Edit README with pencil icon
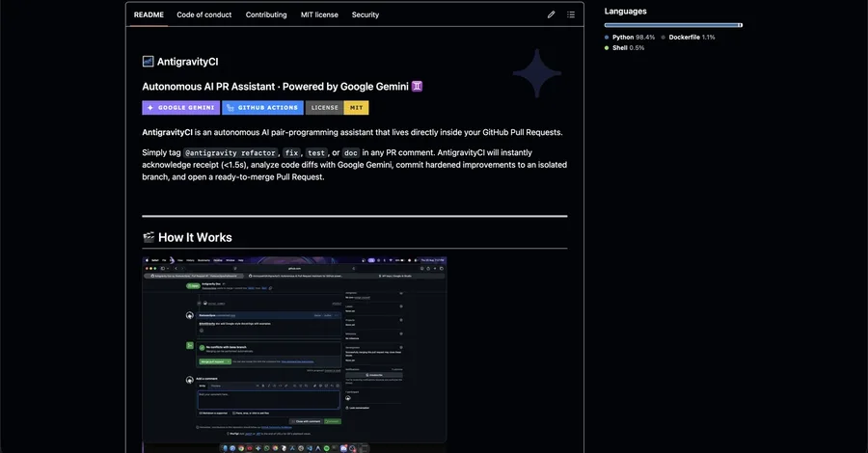Viewport: 868px width, 453px height. pyautogui.click(x=551, y=14)
